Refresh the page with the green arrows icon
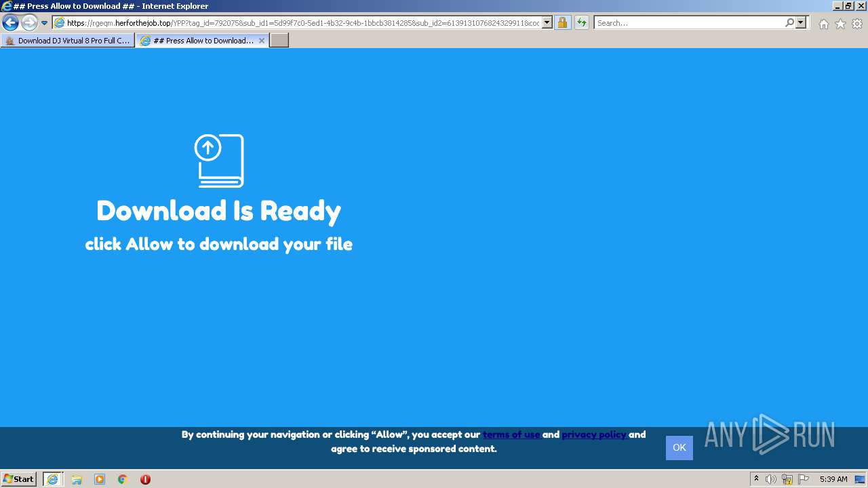This screenshot has width=868, height=488. tap(582, 23)
